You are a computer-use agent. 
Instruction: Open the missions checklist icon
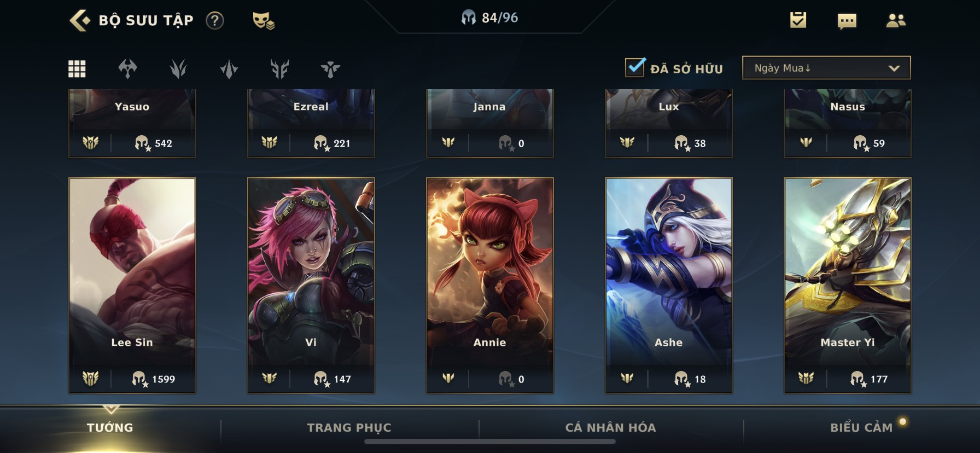tap(798, 20)
